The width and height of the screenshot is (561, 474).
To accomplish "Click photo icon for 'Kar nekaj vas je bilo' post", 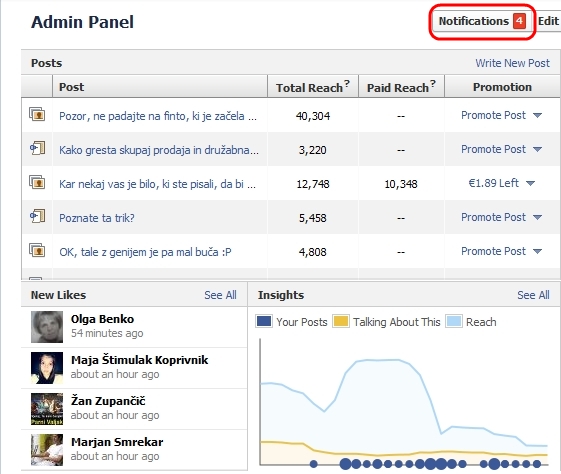I will coord(37,182).
